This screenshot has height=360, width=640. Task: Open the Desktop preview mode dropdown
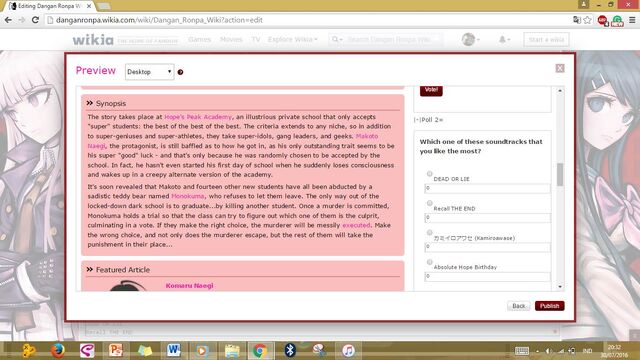(x=149, y=72)
